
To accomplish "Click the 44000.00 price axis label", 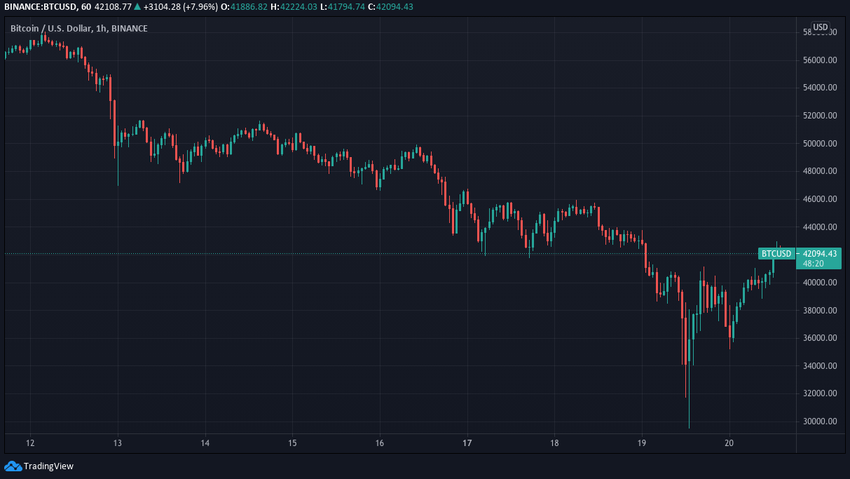I will pos(820,227).
